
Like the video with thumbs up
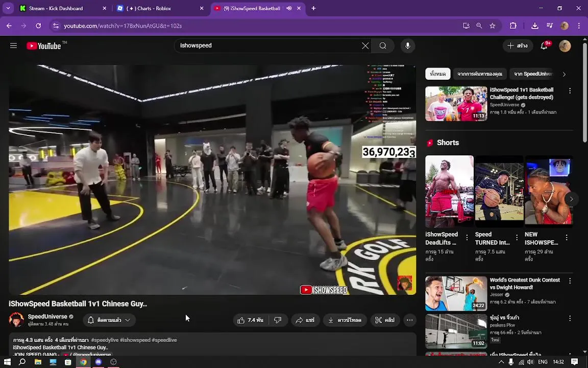[x=251, y=320]
